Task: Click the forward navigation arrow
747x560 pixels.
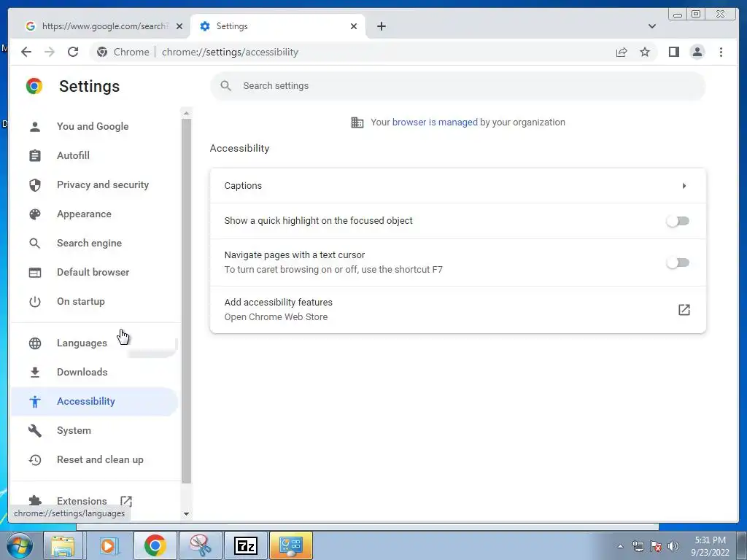Action: pos(50,52)
